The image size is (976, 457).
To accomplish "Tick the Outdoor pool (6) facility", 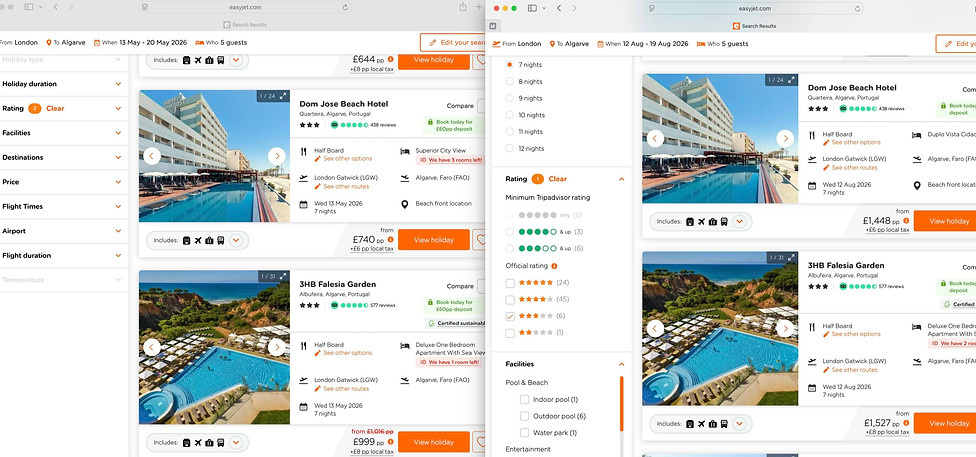I will tap(524, 416).
